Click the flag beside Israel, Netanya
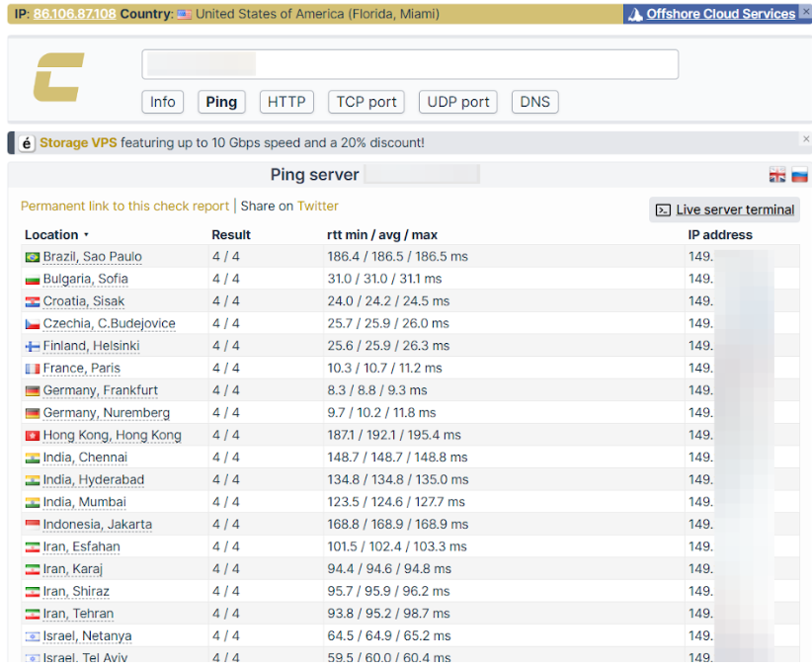The height and width of the screenshot is (669, 812). coord(33,636)
